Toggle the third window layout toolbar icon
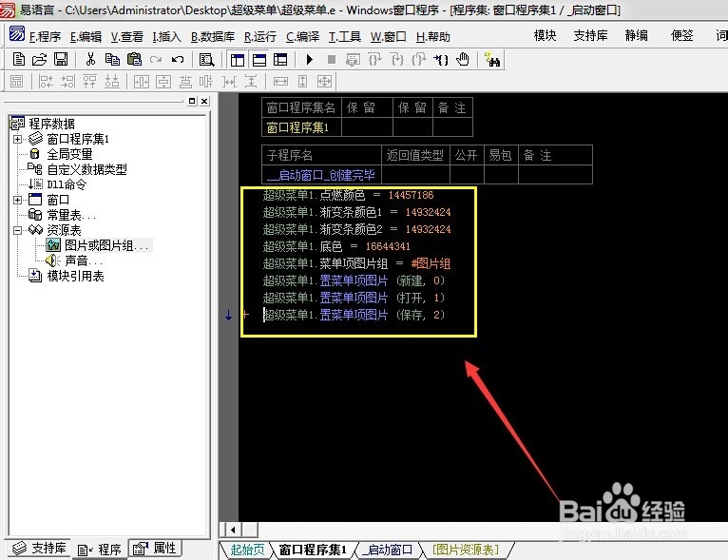 click(x=280, y=60)
